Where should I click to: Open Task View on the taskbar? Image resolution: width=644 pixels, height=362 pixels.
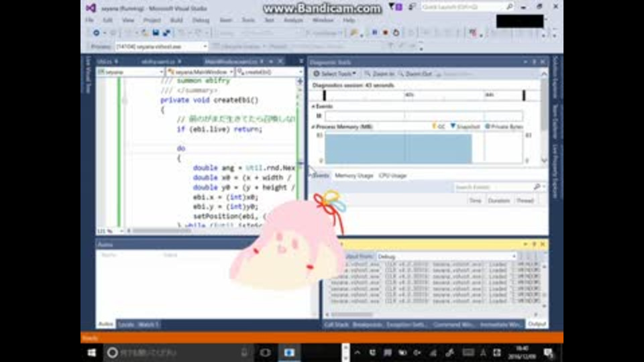click(266, 353)
